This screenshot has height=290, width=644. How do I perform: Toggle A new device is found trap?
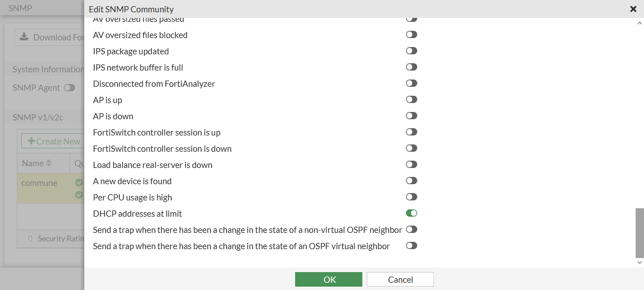click(x=412, y=181)
